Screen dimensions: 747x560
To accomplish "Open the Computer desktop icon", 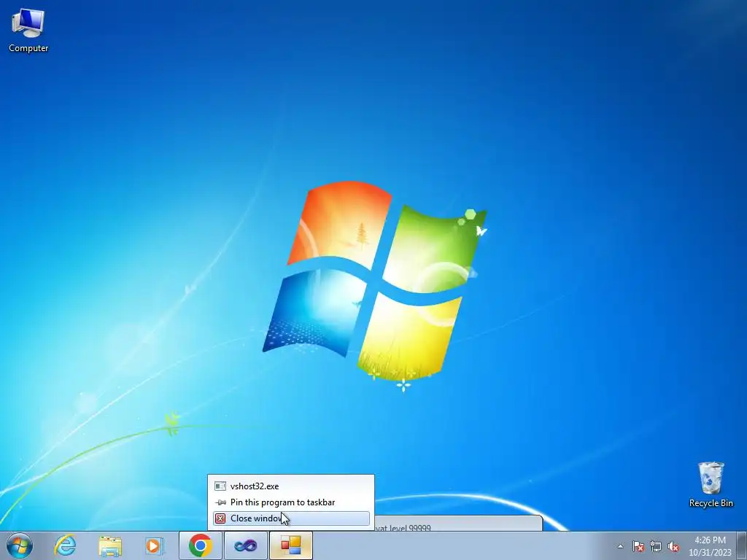I will (28, 31).
